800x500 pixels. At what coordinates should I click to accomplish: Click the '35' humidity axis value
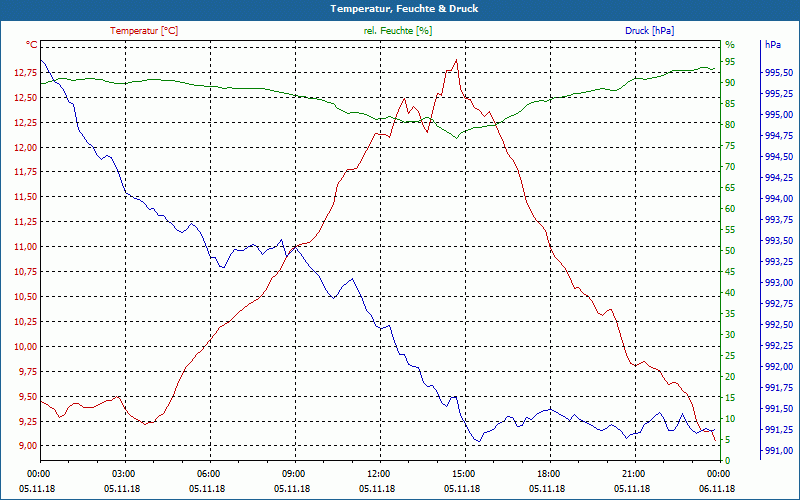[x=730, y=314]
